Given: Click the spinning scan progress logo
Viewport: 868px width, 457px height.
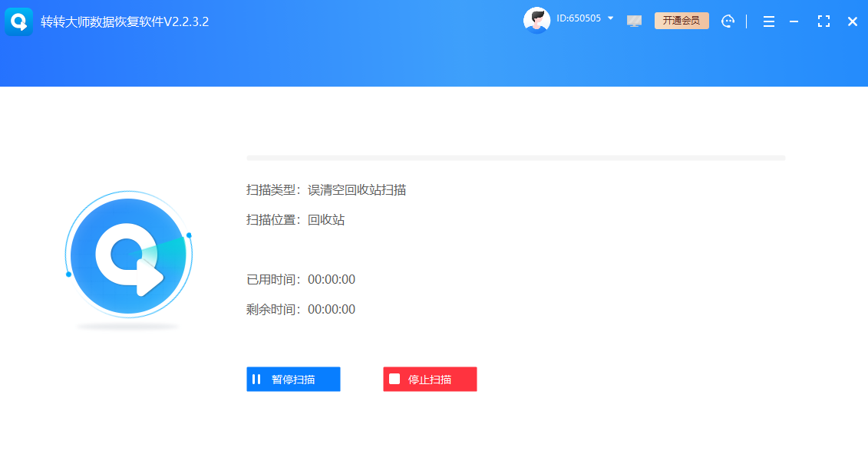Looking at the screenshot, I should pyautogui.click(x=128, y=255).
